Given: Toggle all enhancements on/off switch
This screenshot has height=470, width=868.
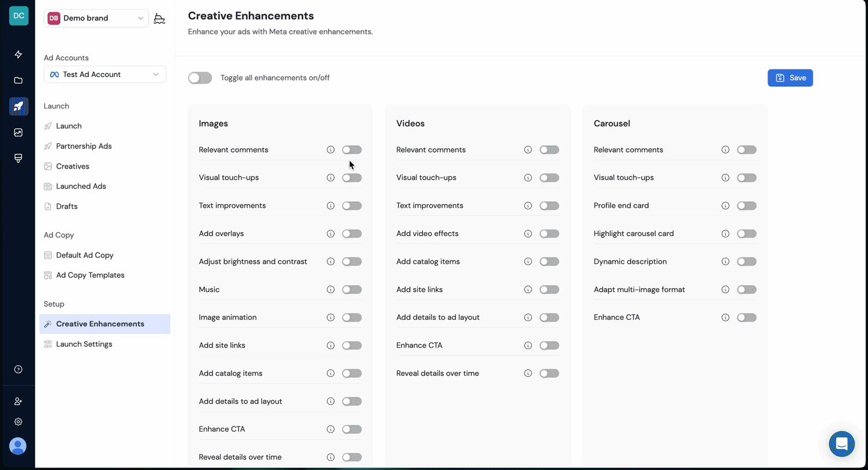Looking at the screenshot, I should coord(200,78).
